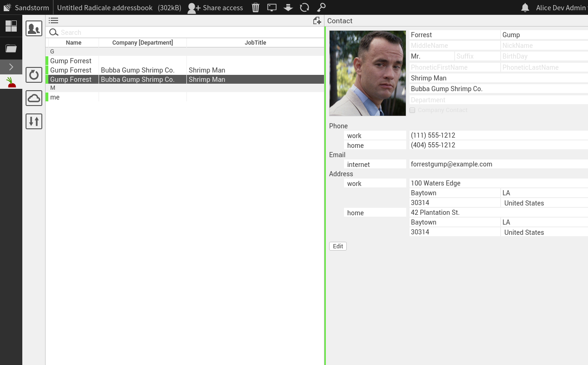Screen dimensions: 588x365
Task: Click the PhoneticFirstName field
Action: tap(455, 67)
